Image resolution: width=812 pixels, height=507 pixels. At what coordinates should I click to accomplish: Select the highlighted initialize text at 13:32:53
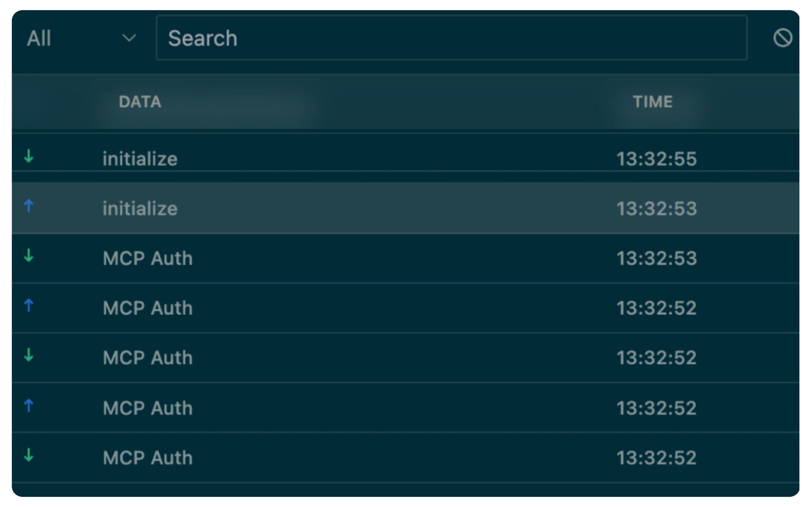coord(140,209)
